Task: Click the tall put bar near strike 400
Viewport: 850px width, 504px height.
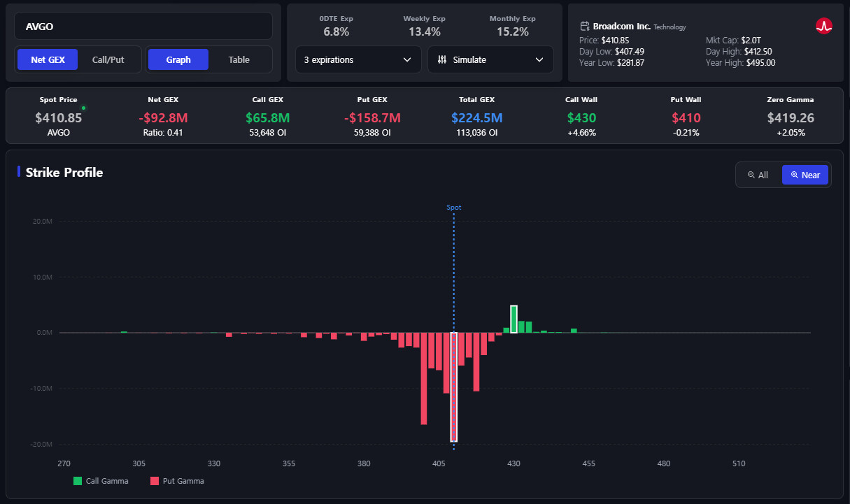Action: (x=424, y=378)
